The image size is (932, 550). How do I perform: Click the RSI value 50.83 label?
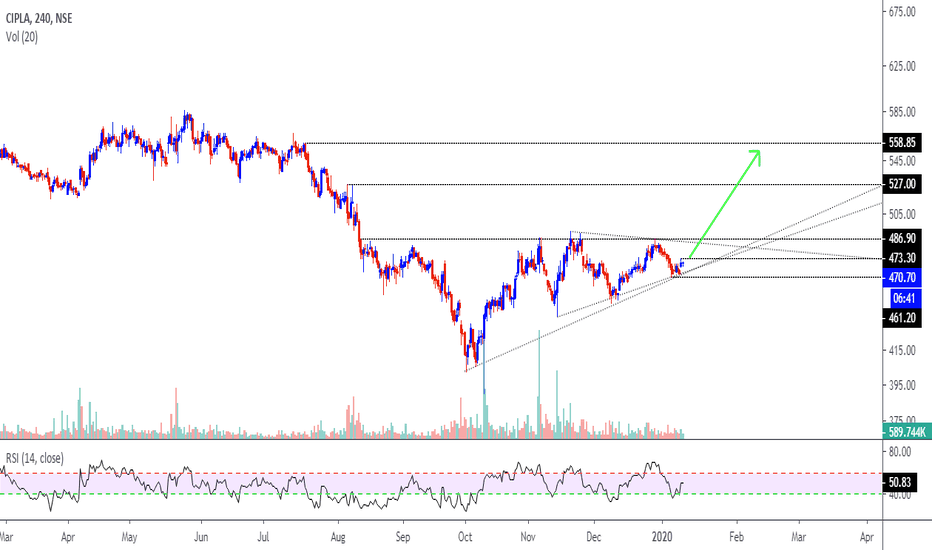click(900, 483)
